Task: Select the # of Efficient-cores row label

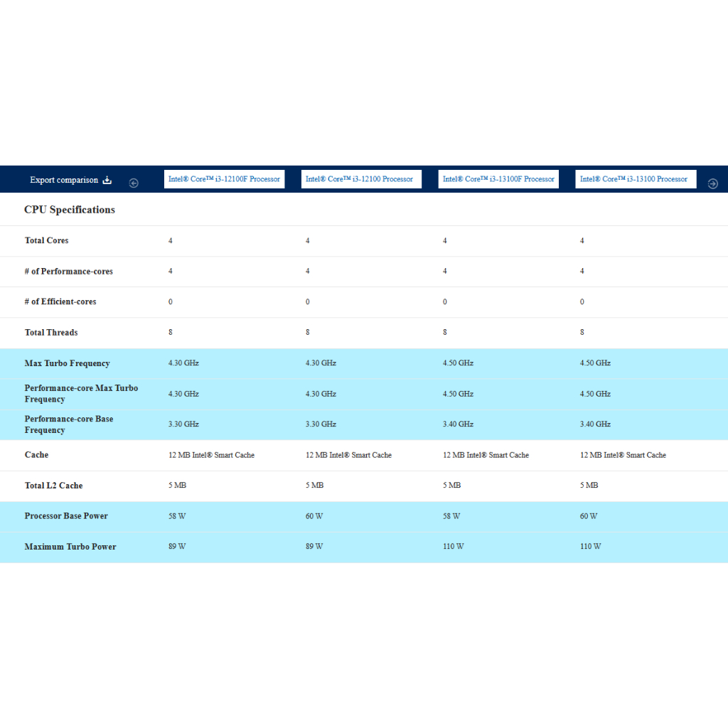Action: point(60,301)
